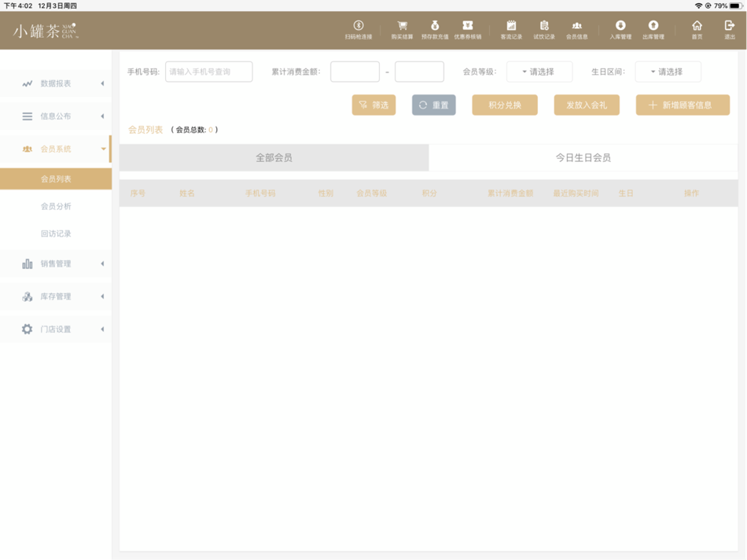Open the 生日区间 请选择 dropdown
The image size is (747, 560).
tap(668, 72)
